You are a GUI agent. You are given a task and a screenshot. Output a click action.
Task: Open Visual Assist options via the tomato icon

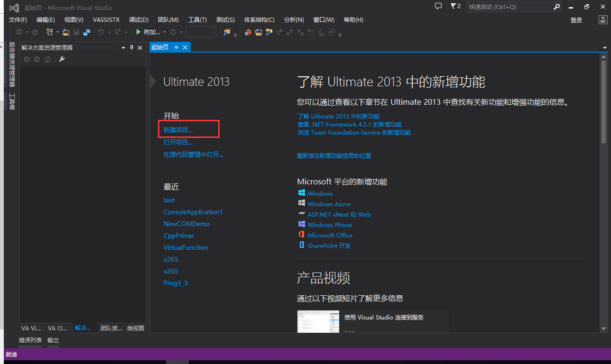(x=248, y=32)
